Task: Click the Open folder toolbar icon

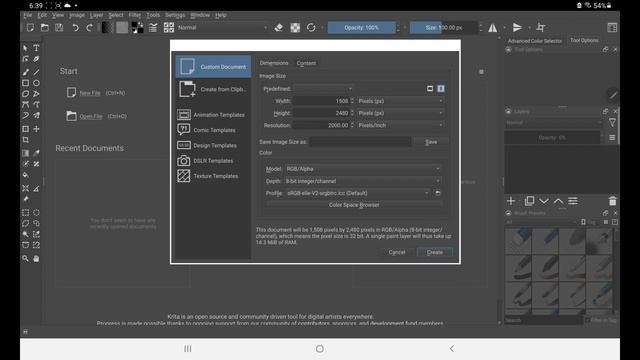Action: 44,28
